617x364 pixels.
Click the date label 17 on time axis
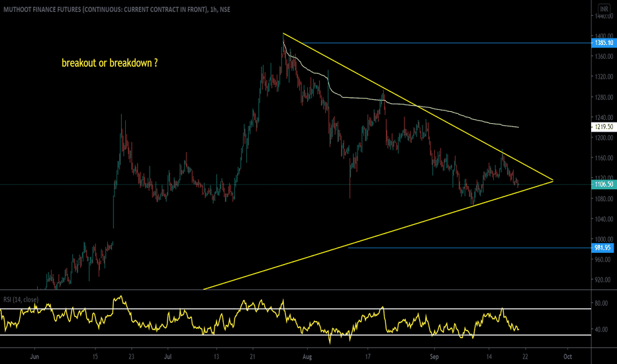(367, 357)
